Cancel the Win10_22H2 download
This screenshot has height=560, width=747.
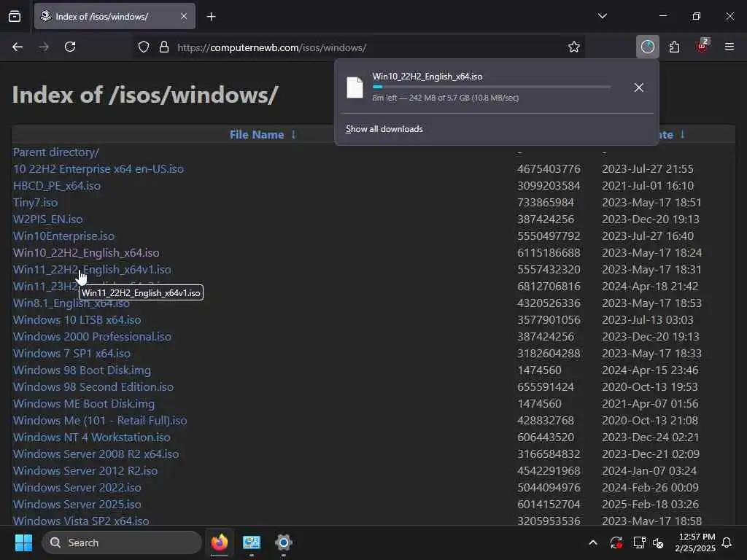pos(639,87)
